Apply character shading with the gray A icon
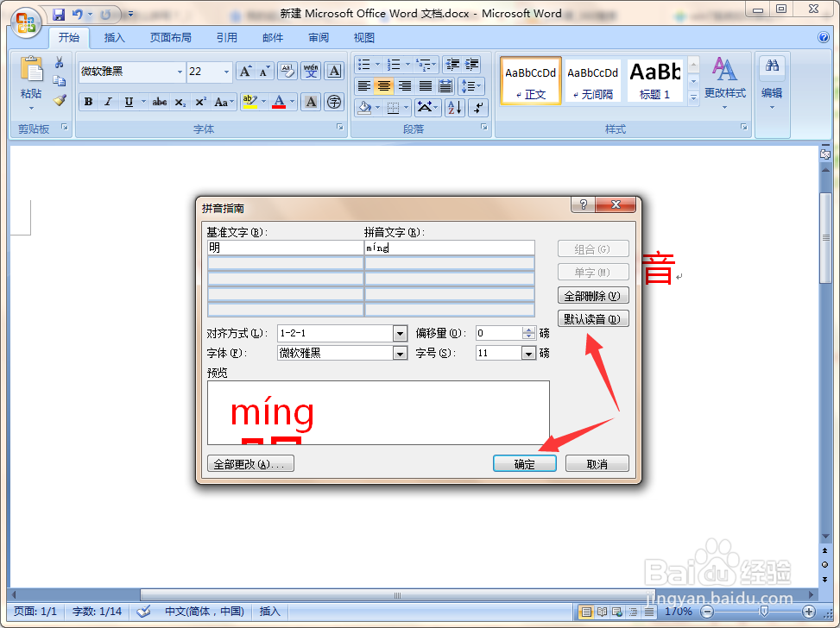840x628 pixels. coord(311,102)
